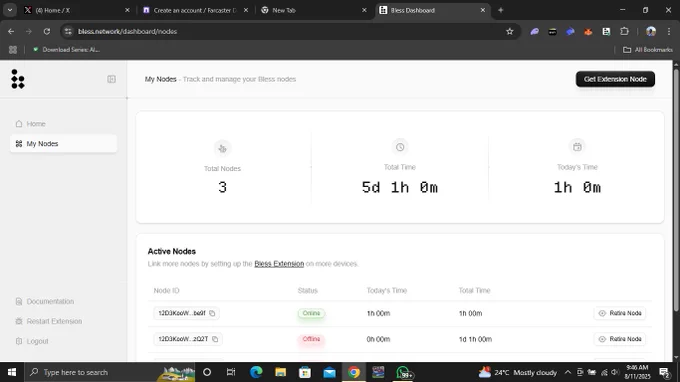Viewport: 680px width, 382px height.
Task: Open File Explorer from taskbar
Action: 280,372
